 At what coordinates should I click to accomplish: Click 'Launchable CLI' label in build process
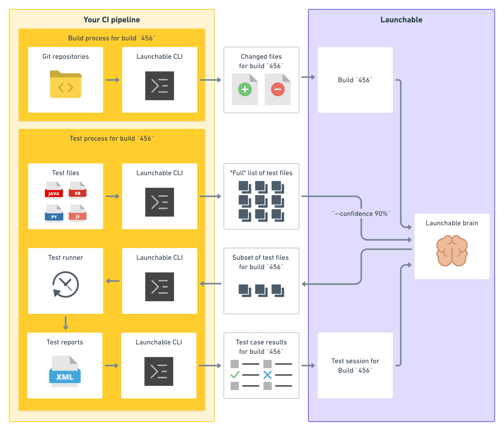[160, 57]
